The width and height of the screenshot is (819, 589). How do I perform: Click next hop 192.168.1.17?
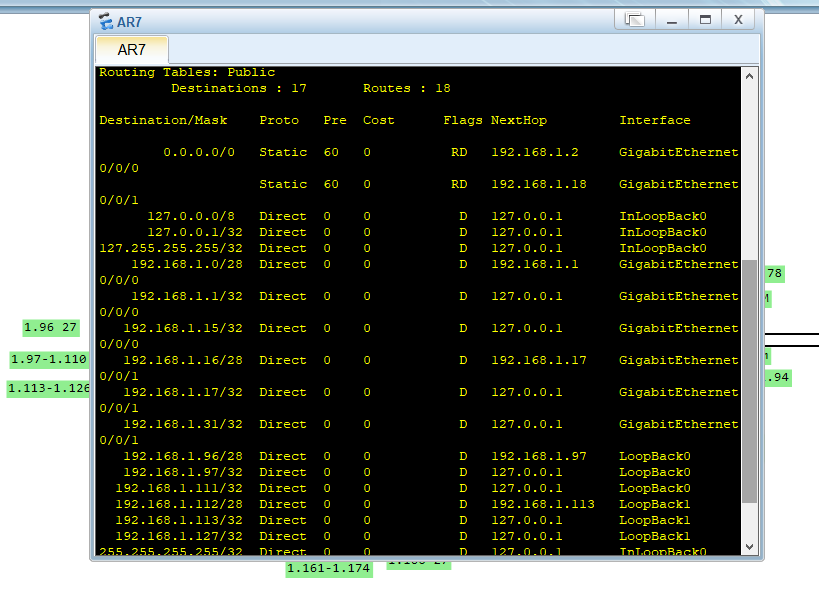tap(539, 360)
